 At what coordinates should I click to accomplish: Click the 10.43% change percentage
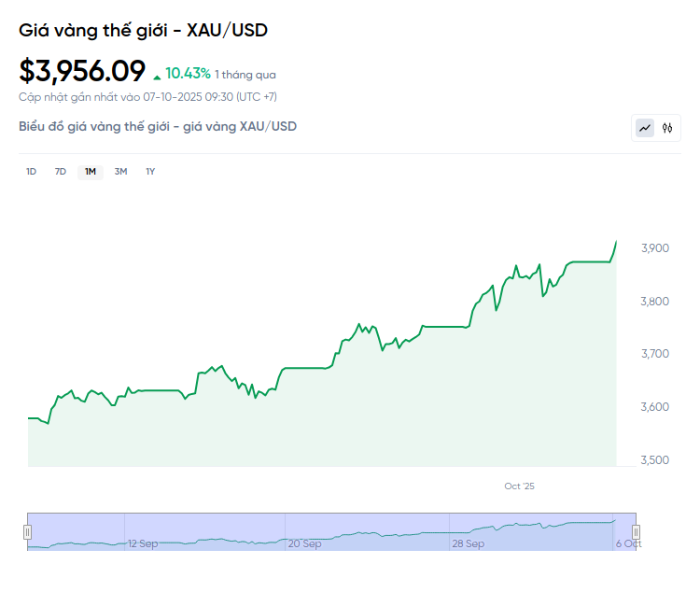188,73
